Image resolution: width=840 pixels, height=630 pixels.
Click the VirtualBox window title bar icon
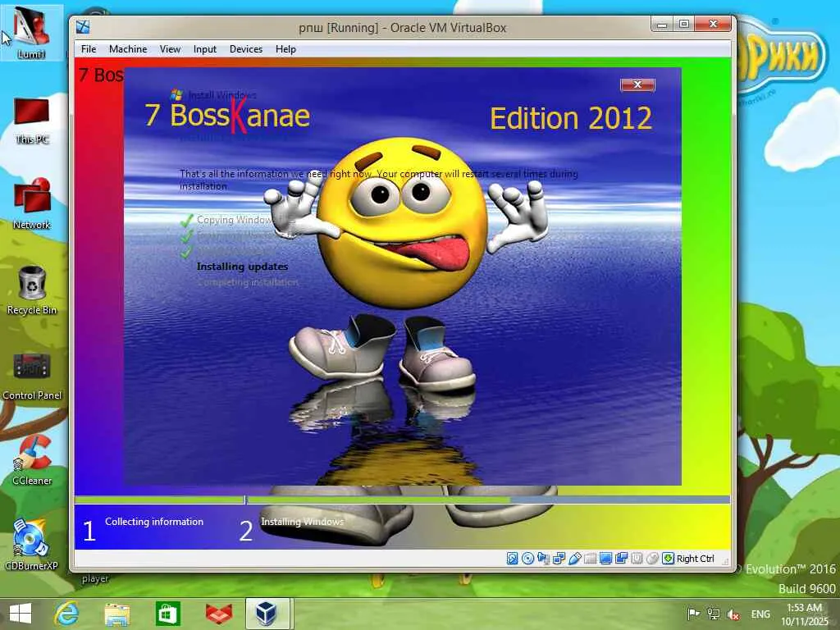pyautogui.click(x=83, y=27)
